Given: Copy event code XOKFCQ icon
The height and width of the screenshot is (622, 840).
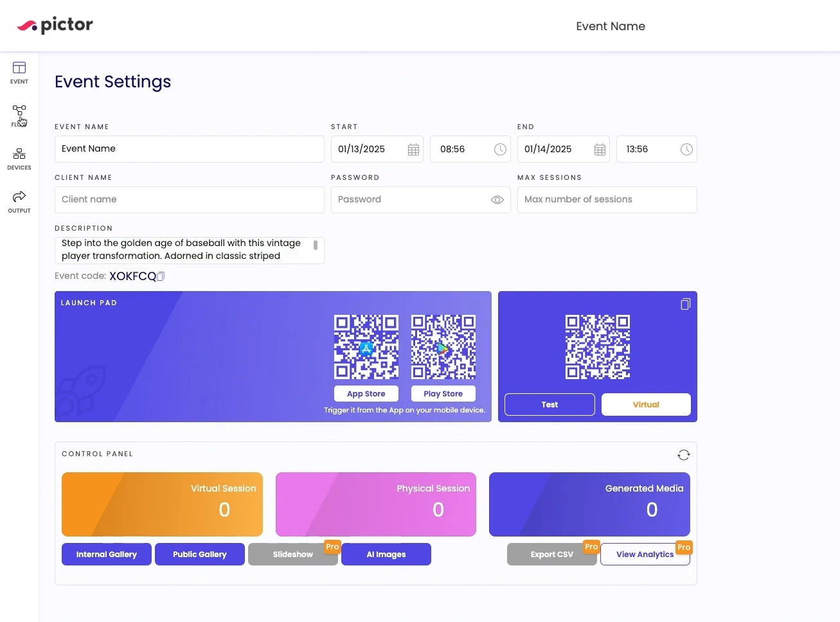Looking at the screenshot, I should tap(161, 276).
